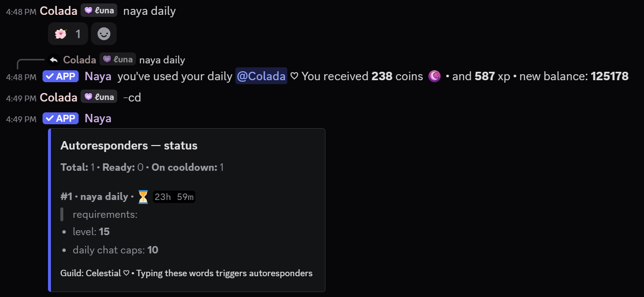Click the APP badge above the Autoresponders embed
This screenshot has width=644, height=297.
point(60,118)
